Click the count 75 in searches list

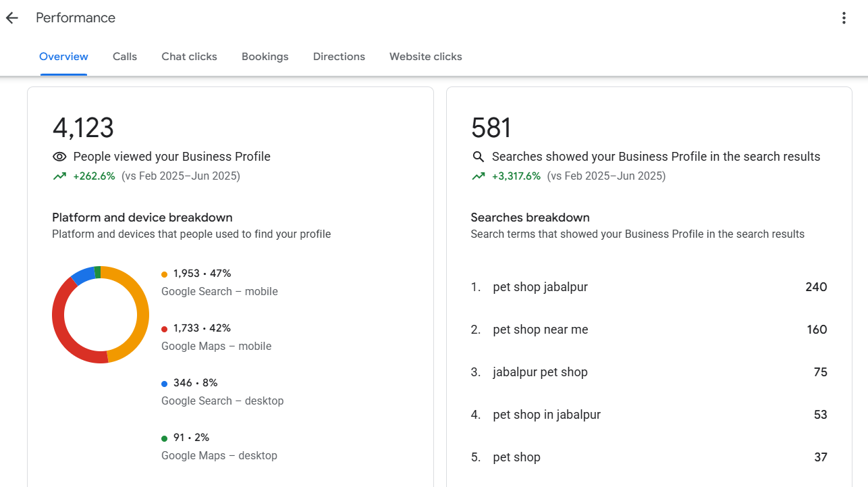(820, 372)
